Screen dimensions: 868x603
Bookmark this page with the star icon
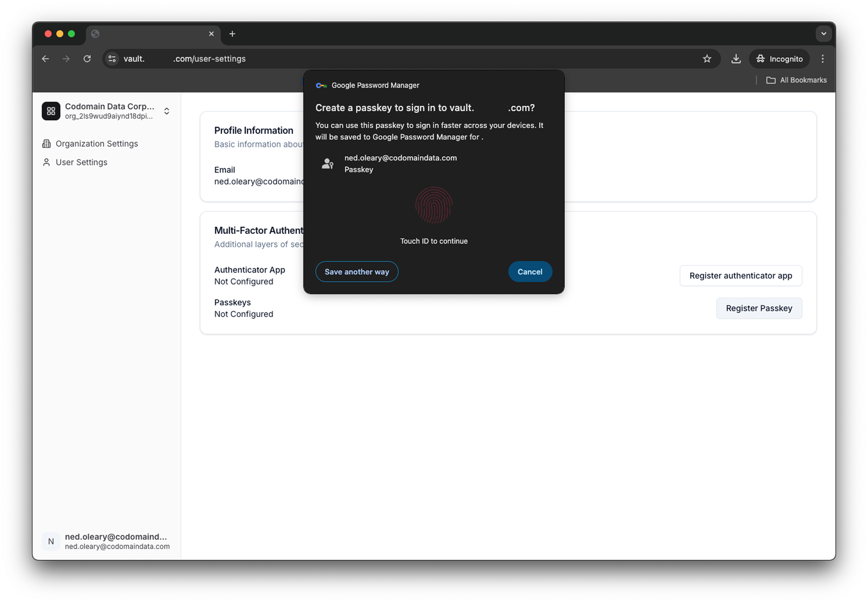pyautogui.click(x=707, y=59)
